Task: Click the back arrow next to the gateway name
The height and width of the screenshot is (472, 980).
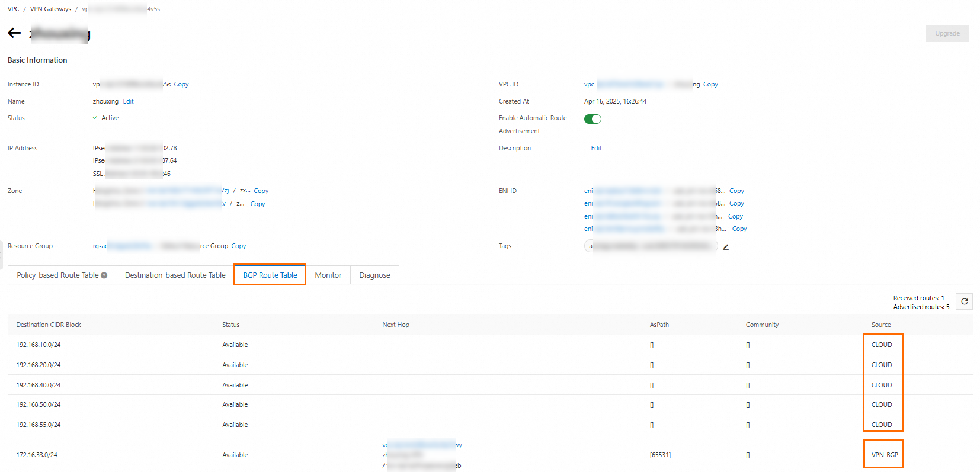Action: [14, 33]
